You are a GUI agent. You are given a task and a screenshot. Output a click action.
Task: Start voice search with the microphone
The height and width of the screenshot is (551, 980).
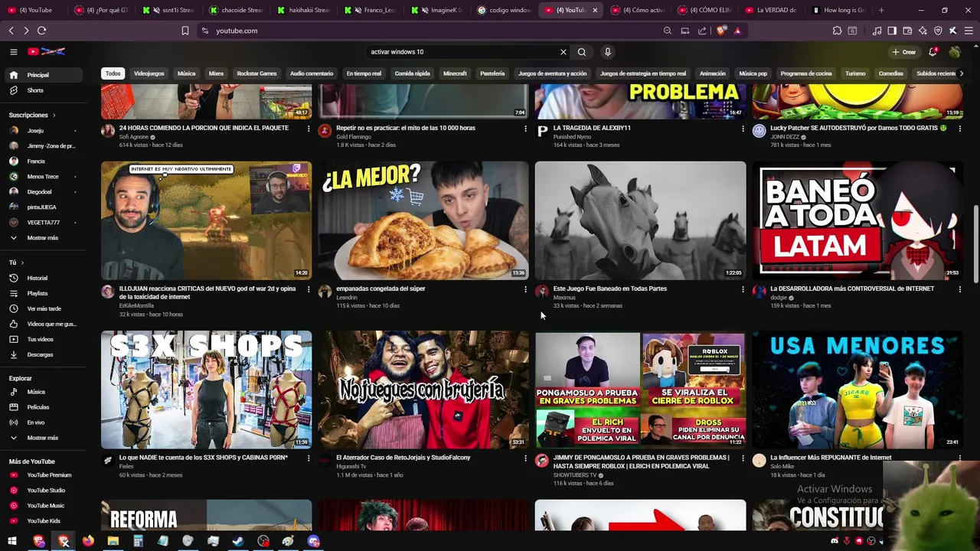pos(608,52)
